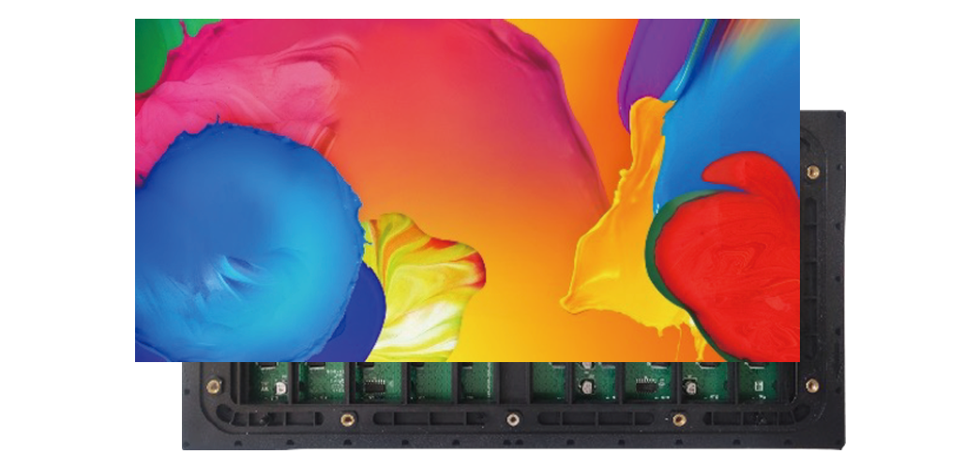980x469 pixels.
Task: Click the right brass screw on bottom rail
Action: pos(678,419)
